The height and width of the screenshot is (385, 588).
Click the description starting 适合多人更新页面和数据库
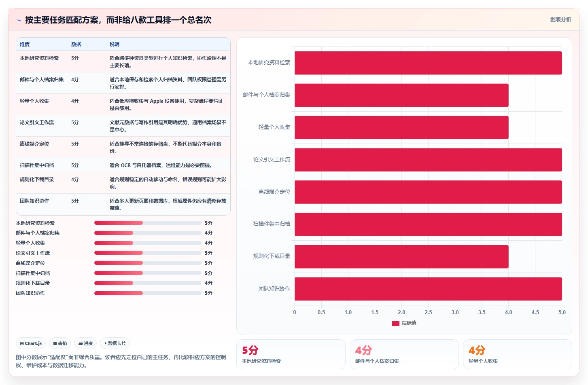[168, 205]
